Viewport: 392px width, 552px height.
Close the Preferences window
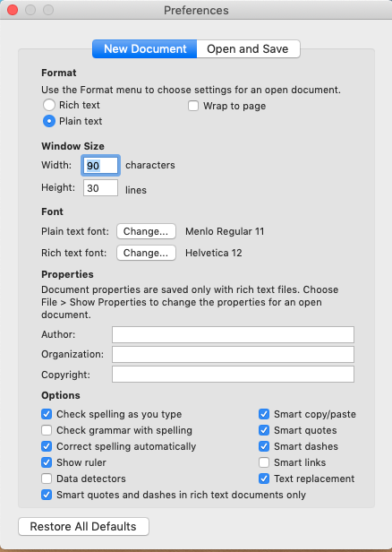[13, 10]
